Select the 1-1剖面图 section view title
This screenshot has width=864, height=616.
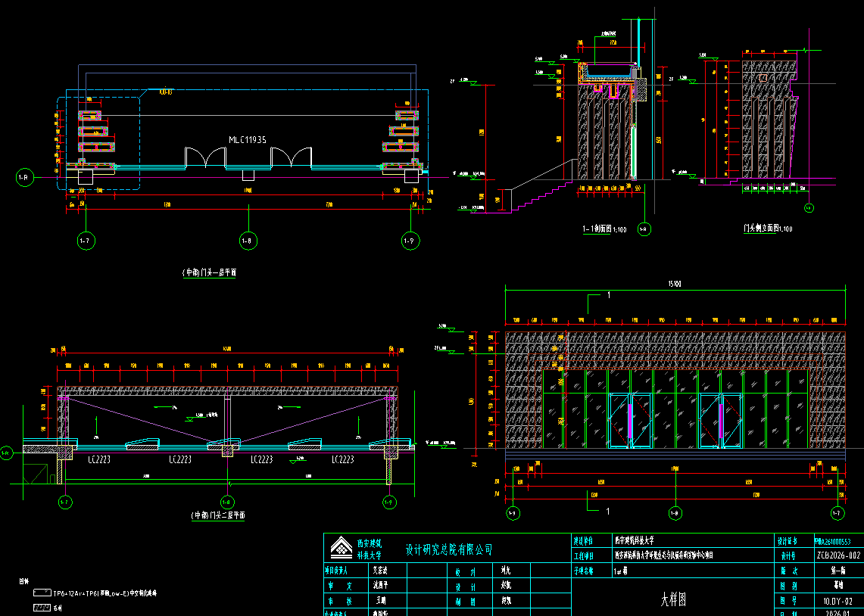click(602, 228)
